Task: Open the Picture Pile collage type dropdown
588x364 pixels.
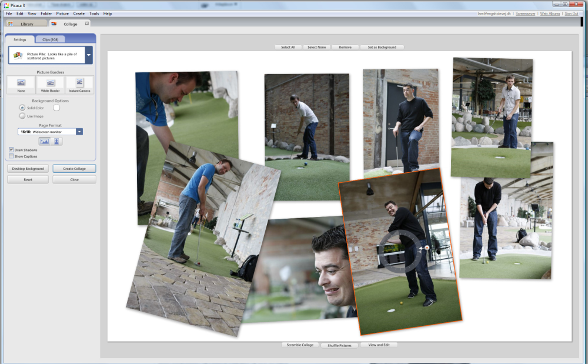Action: coord(88,55)
